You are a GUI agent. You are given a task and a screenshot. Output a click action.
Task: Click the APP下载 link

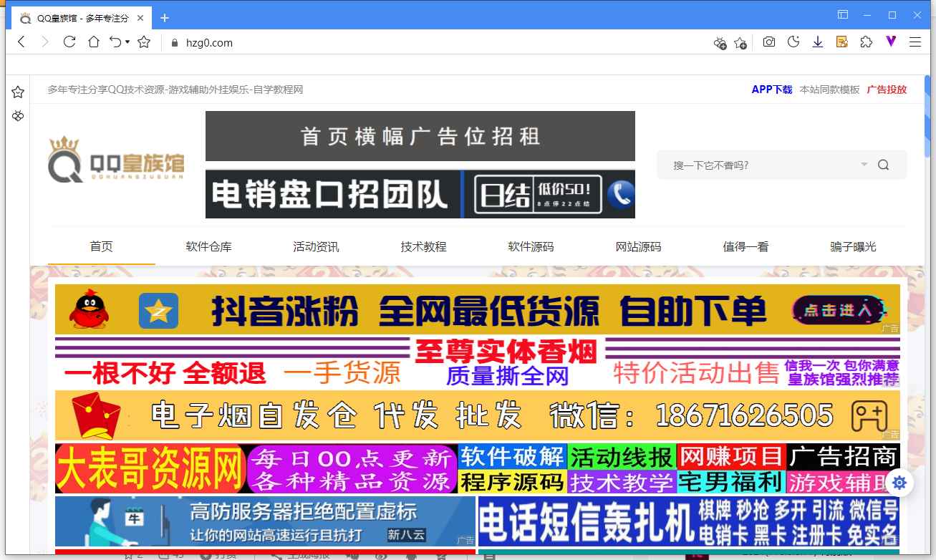pos(771,90)
